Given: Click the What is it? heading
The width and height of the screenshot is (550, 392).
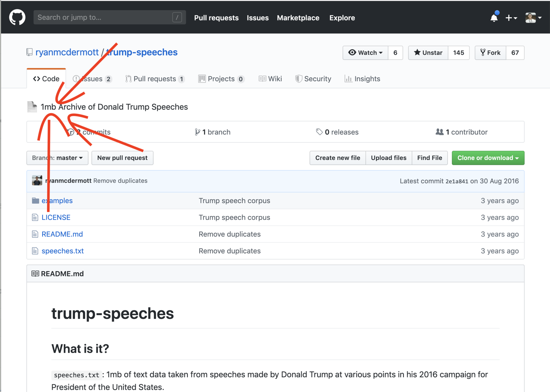Looking at the screenshot, I should click(80, 349).
